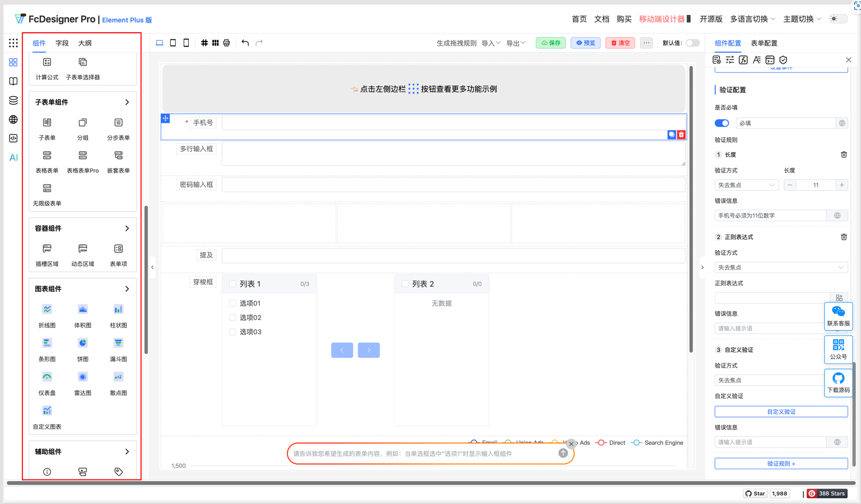The image size is (861, 504).
Task: Select the 饼图 pie chart component
Action: click(82, 343)
